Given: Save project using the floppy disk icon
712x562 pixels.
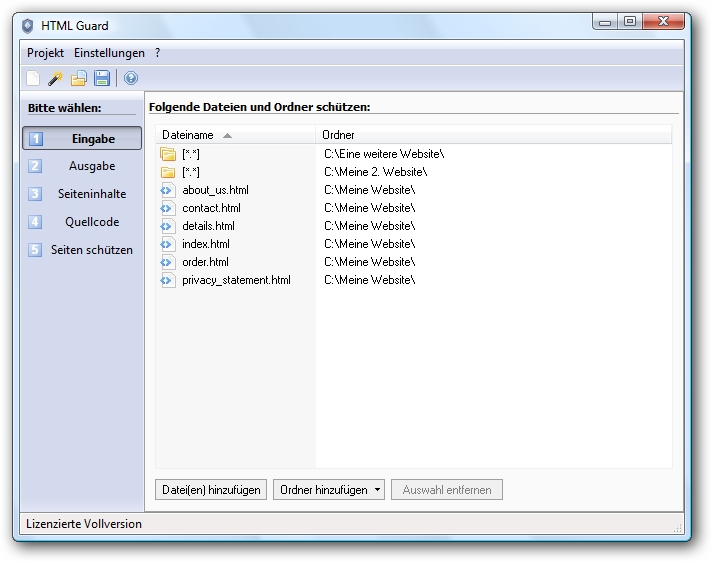Looking at the screenshot, I should coord(101,78).
